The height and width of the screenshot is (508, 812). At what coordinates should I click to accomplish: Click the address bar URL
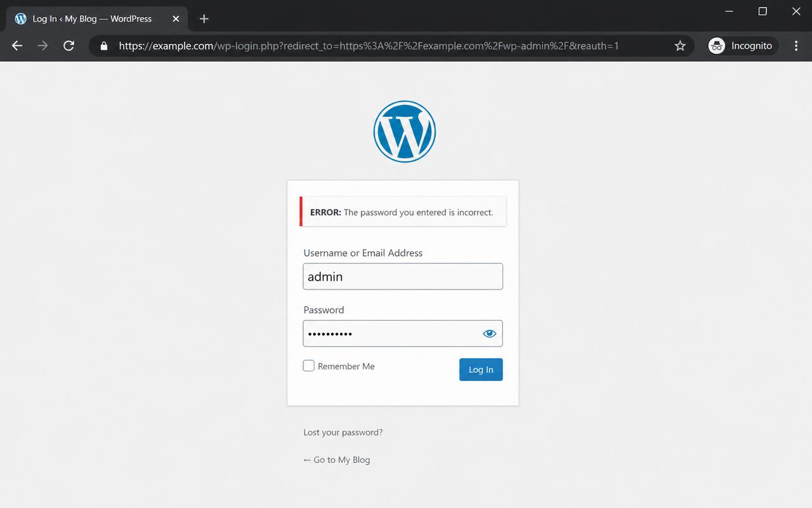click(x=369, y=46)
